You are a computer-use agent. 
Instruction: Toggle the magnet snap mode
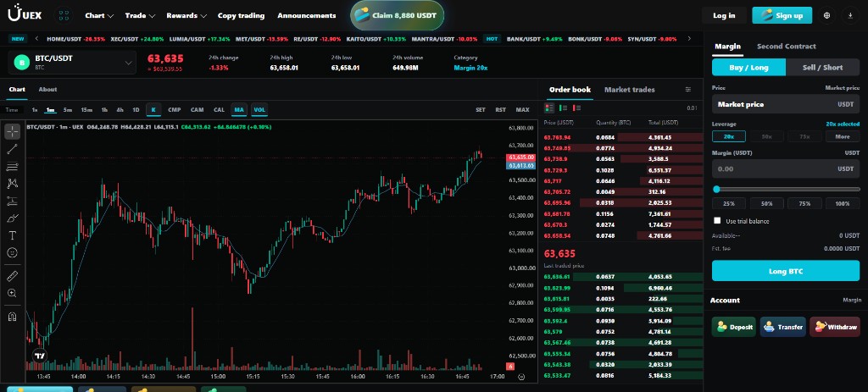coord(12,317)
